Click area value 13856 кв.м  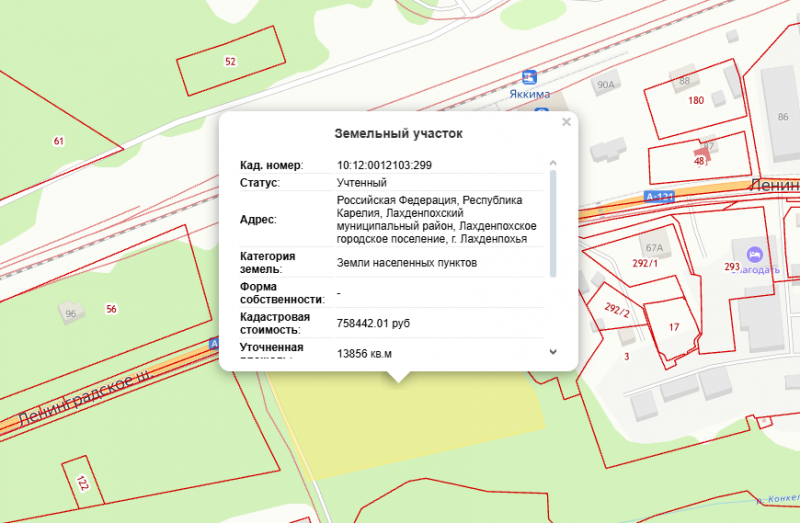click(x=364, y=354)
